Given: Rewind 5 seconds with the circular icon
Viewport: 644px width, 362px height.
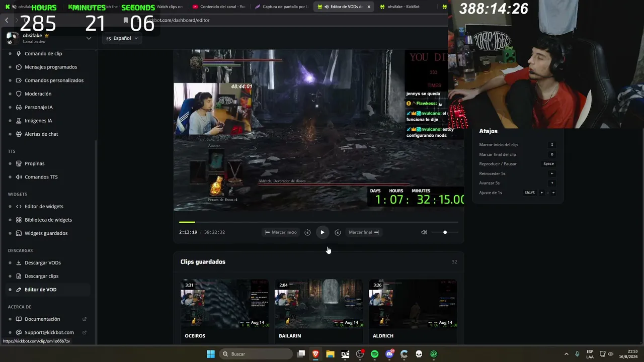Looking at the screenshot, I should [x=307, y=232].
